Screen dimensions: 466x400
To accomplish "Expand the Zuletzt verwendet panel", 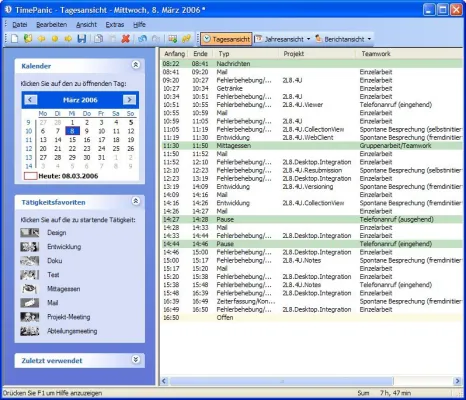I will tap(136, 360).
